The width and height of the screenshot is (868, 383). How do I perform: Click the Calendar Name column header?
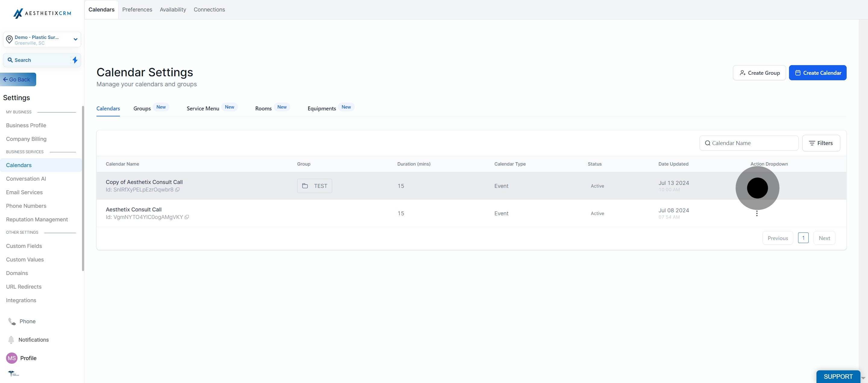pyautogui.click(x=122, y=164)
